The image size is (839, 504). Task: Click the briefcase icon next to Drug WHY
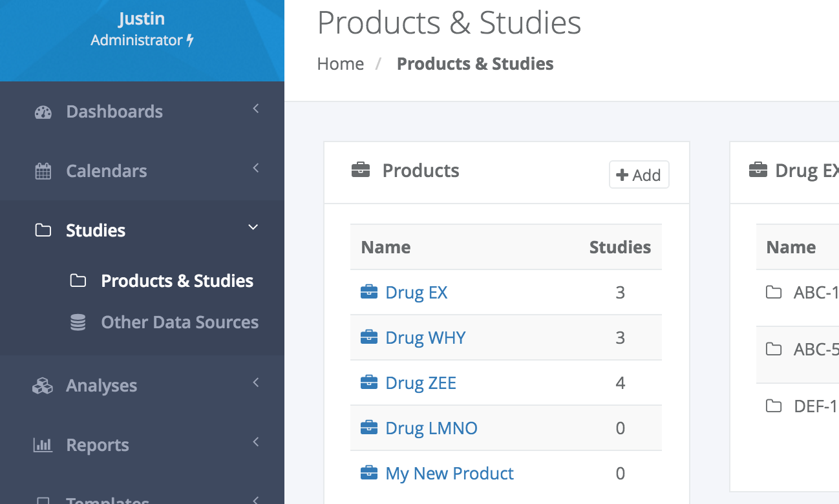(369, 337)
